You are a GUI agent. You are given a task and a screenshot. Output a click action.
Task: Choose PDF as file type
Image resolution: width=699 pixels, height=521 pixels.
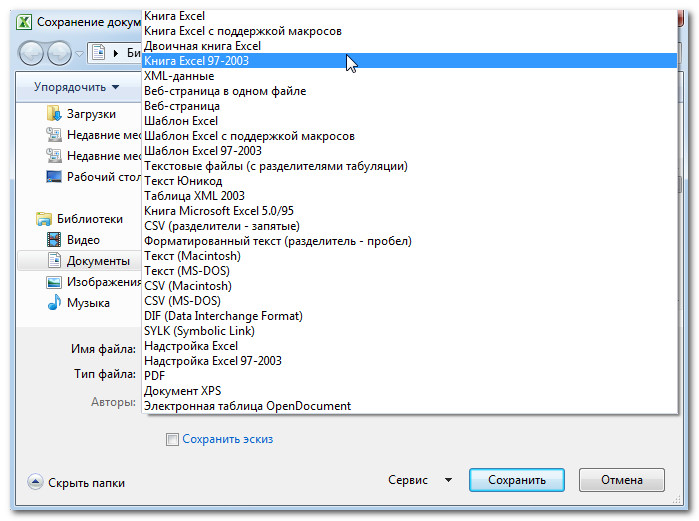coord(410,376)
